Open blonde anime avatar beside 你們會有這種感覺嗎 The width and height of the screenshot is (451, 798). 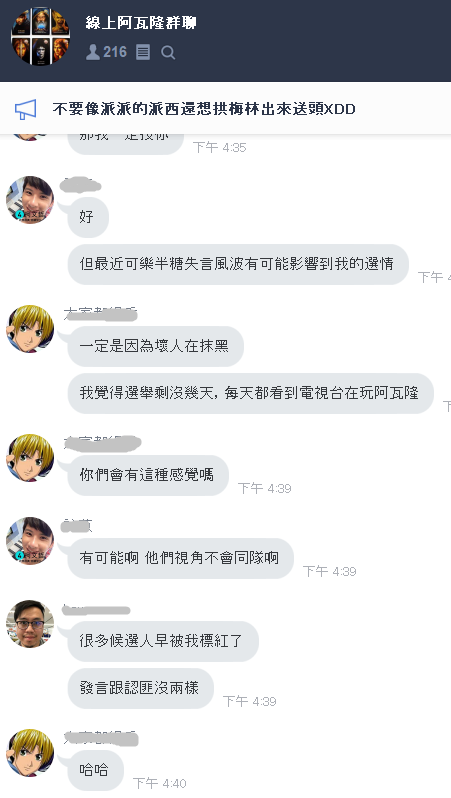click(30, 458)
